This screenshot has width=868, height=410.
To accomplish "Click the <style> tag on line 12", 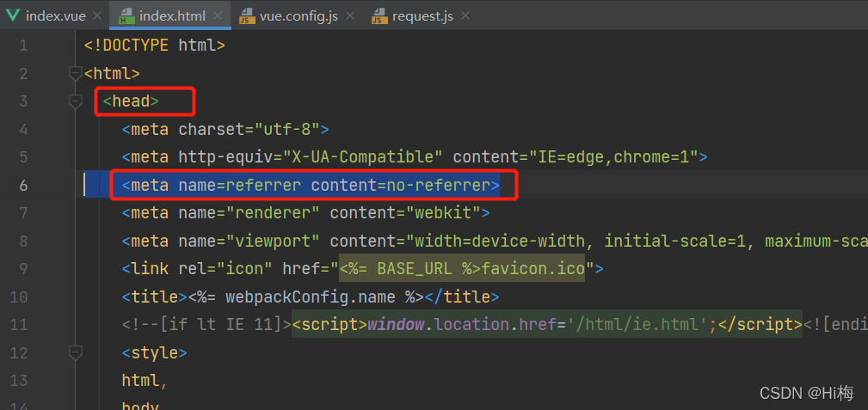I will point(155,352).
